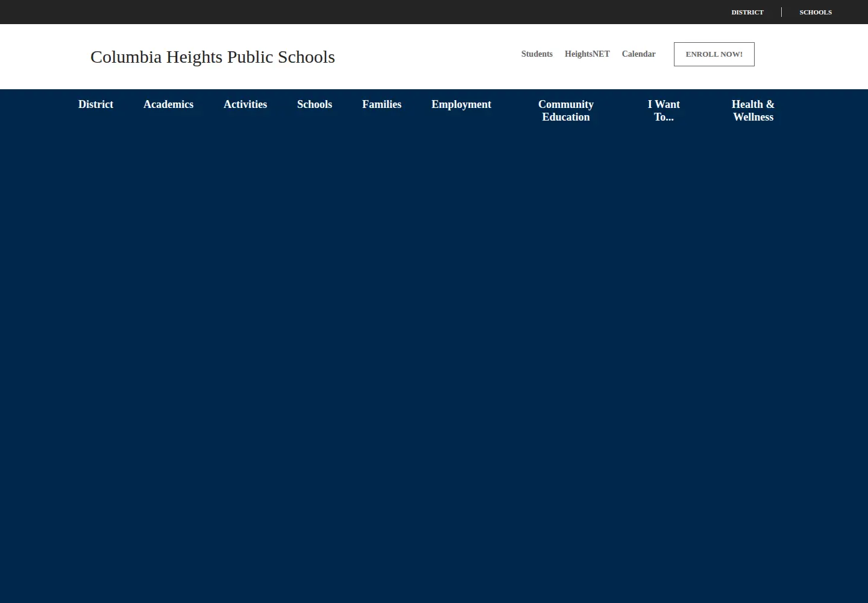Open the SCHOOLS link in top bar
Image resolution: width=868 pixels, height=603 pixels.
coord(816,12)
